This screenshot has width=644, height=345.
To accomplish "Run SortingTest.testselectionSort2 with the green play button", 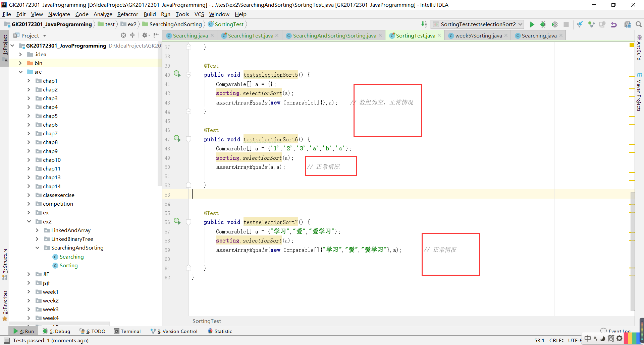I will tap(532, 24).
